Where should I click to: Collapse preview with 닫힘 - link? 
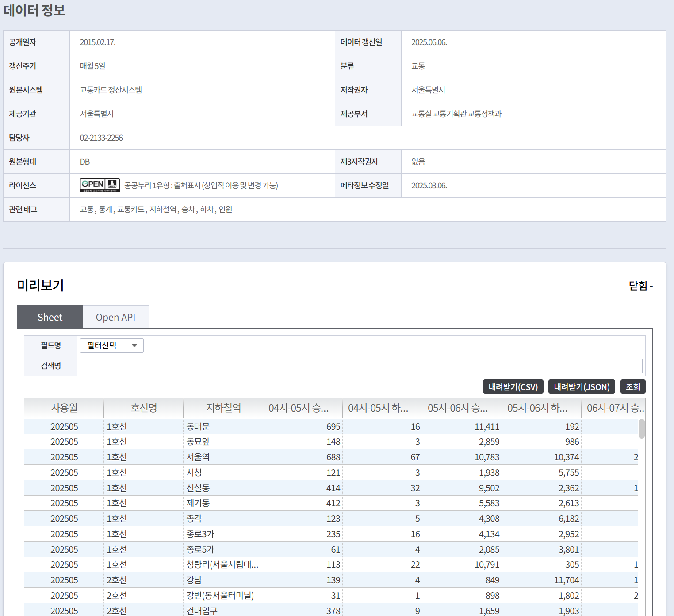641,286
